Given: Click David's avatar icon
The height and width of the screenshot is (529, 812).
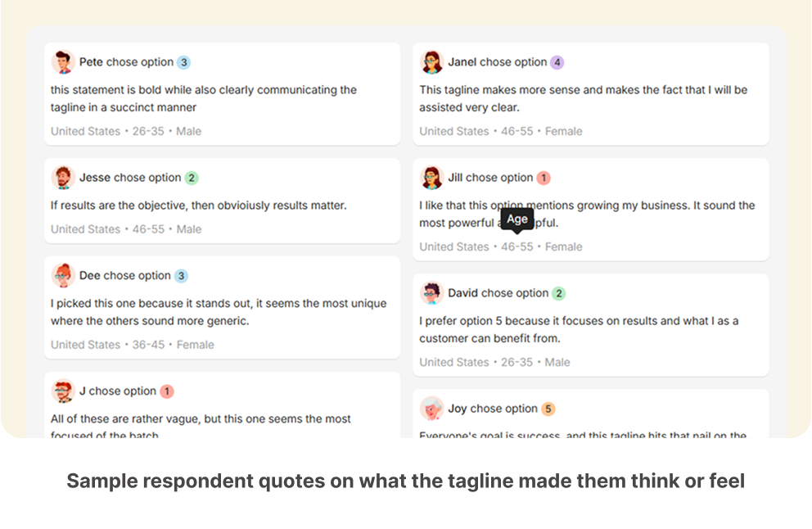Looking at the screenshot, I should coord(432,293).
